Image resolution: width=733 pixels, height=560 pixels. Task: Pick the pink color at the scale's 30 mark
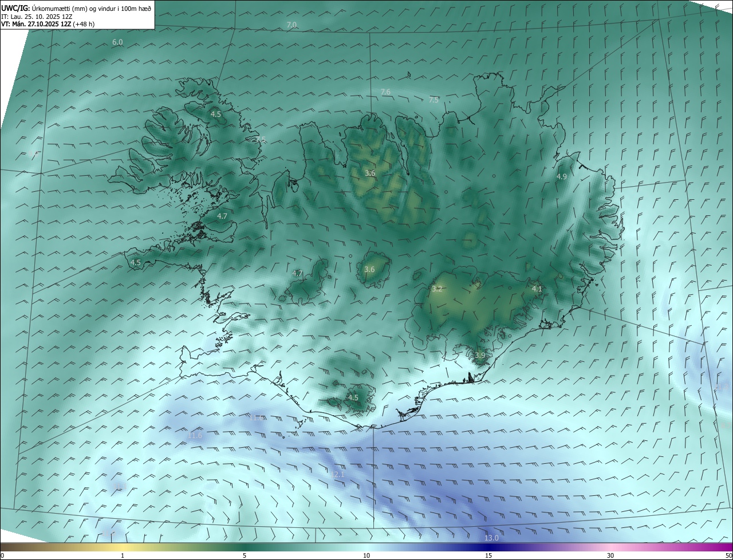point(610,547)
